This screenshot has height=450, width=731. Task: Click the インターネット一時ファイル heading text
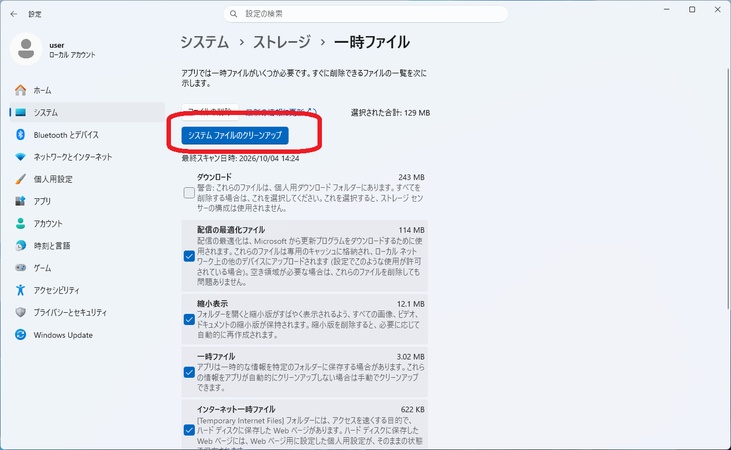click(x=236, y=409)
